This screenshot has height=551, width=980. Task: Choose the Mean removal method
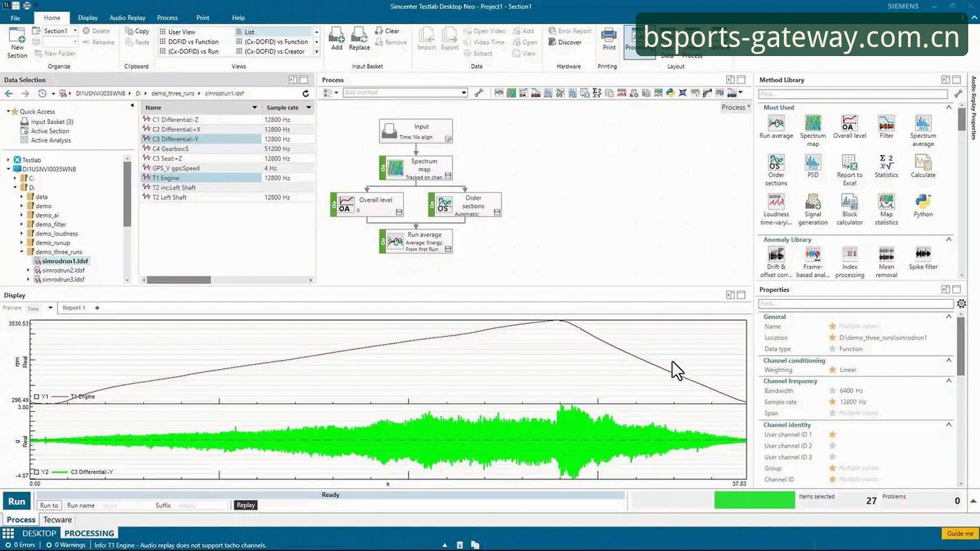(886, 254)
